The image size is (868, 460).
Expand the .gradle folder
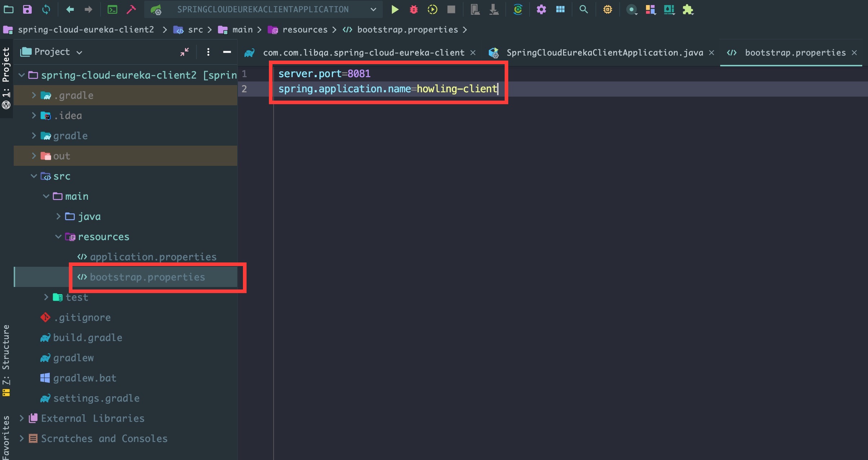(x=34, y=95)
